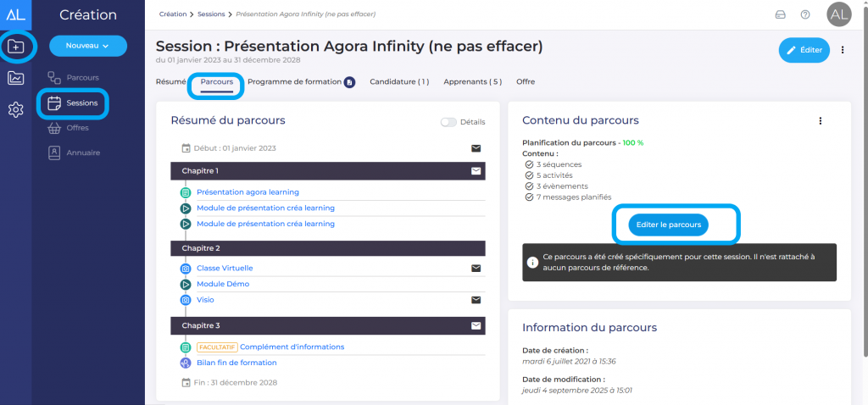
Task: Open three-dot menu next to Éditer
Action: coord(843,50)
